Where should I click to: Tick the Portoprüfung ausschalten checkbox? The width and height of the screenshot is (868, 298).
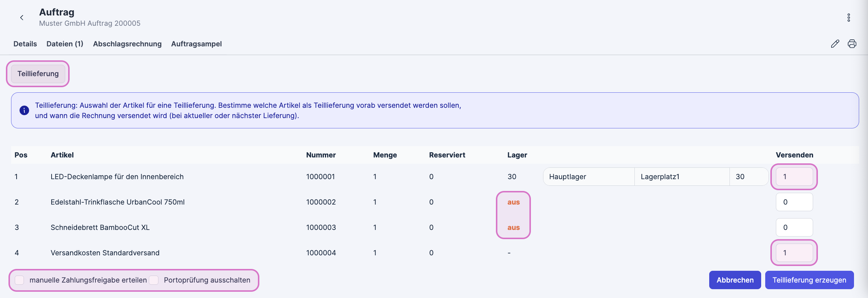coord(154,280)
